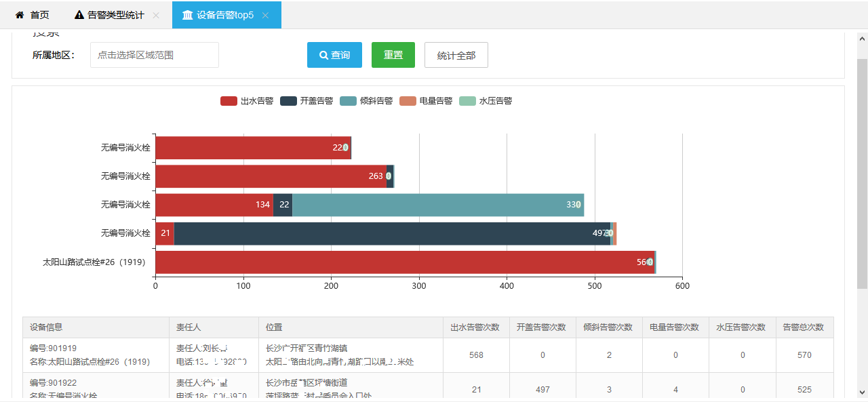This screenshot has width=868, height=402.
Task: Click the scroll down arrow of the scrollbar
Action: [x=862, y=392]
